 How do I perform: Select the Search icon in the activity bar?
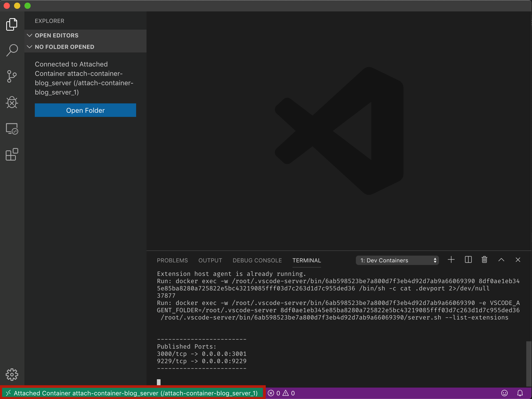pos(11,50)
